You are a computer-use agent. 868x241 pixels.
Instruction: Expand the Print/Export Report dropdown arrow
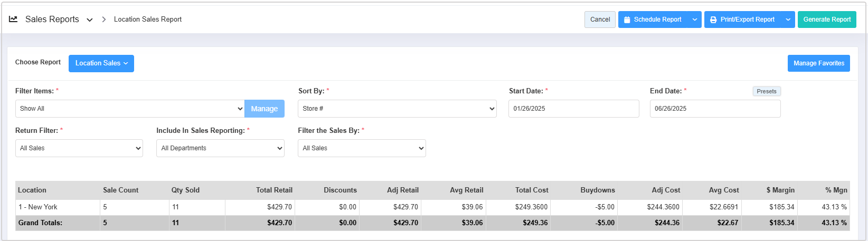788,20
